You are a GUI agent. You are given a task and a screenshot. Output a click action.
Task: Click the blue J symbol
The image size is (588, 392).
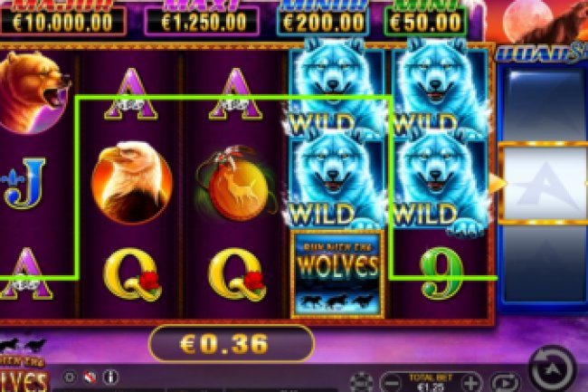coord(24,183)
